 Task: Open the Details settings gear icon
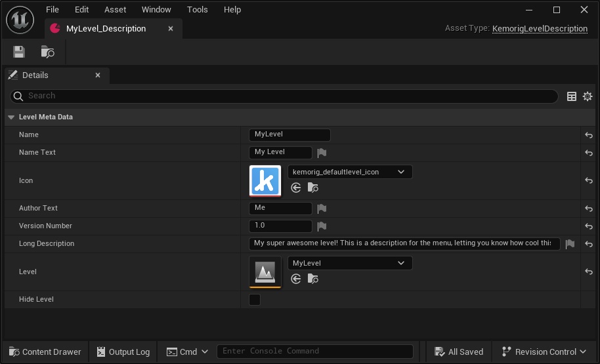[588, 96]
